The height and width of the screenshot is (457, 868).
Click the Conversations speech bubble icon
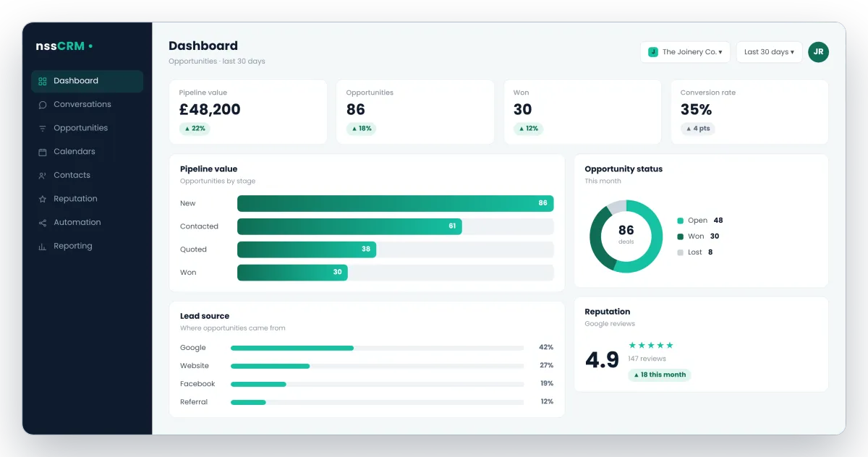coord(42,105)
